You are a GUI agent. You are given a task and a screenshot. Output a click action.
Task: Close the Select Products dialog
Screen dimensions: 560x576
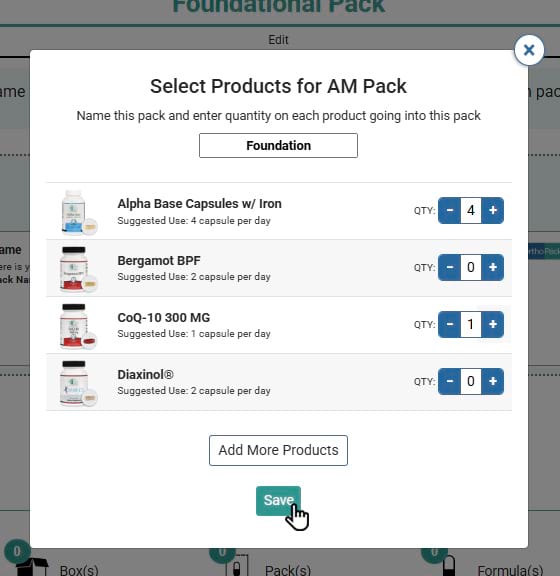tap(529, 50)
